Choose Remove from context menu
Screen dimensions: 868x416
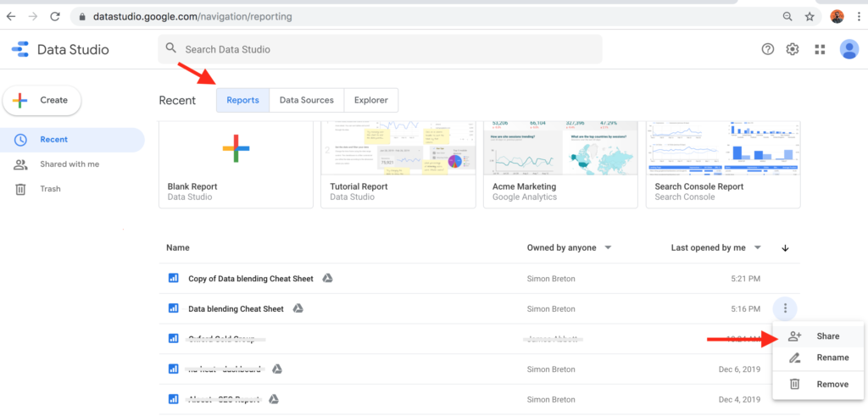click(x=818, y=384)
